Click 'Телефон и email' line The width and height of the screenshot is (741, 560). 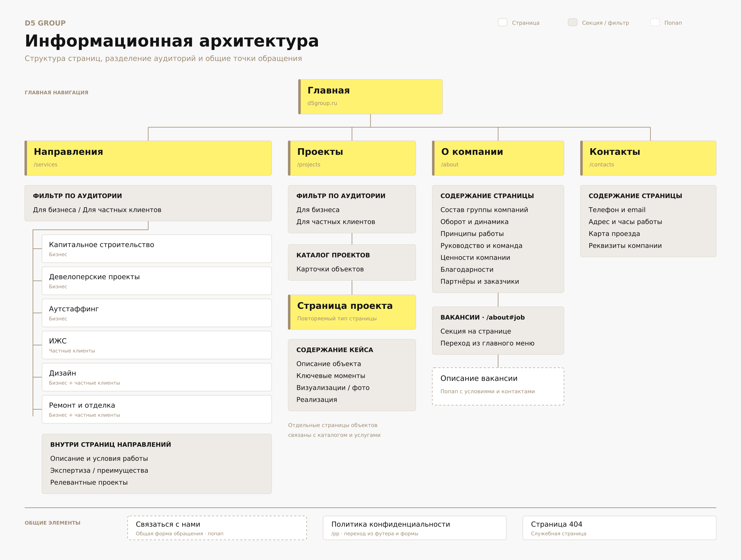coord(617,210)
